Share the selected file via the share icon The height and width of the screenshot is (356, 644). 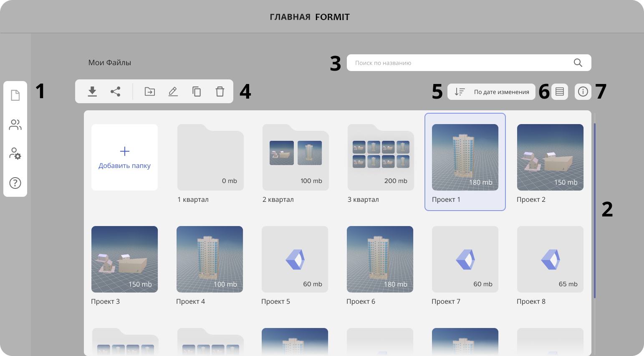(x=116, y=92)
